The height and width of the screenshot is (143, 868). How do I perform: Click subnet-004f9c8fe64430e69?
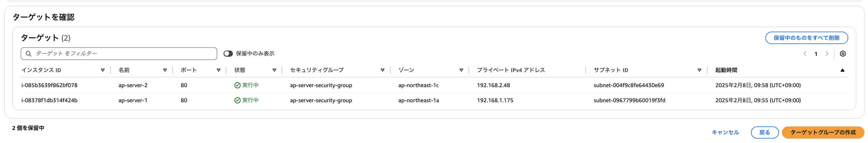(629, 85)
